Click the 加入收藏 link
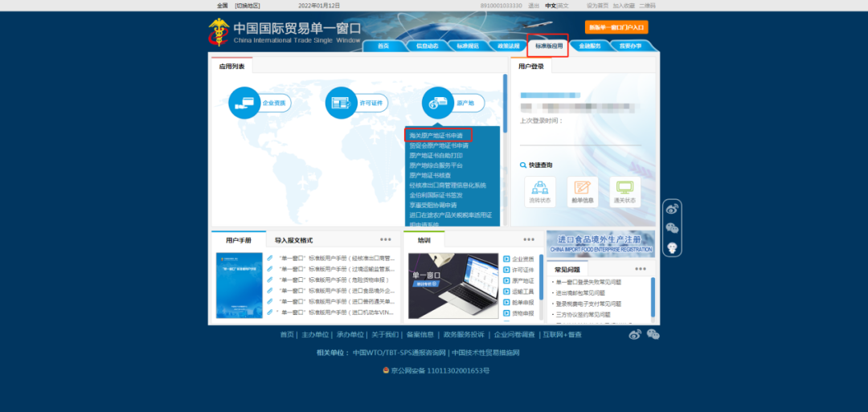The image size is (868, 412). [x=624, y=6]
